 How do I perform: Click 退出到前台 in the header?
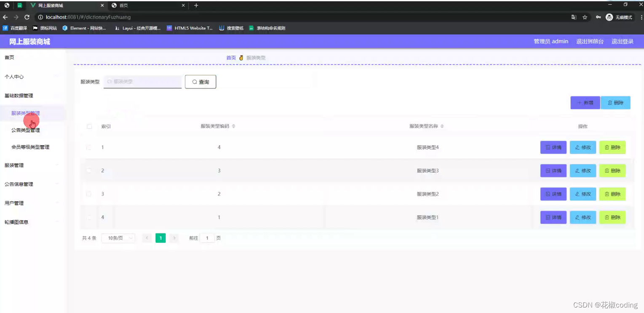tap(590, 41)
